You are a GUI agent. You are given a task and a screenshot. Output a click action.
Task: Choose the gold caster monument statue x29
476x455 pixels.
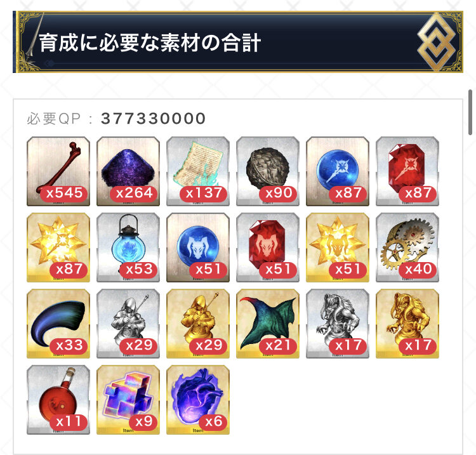198,324
